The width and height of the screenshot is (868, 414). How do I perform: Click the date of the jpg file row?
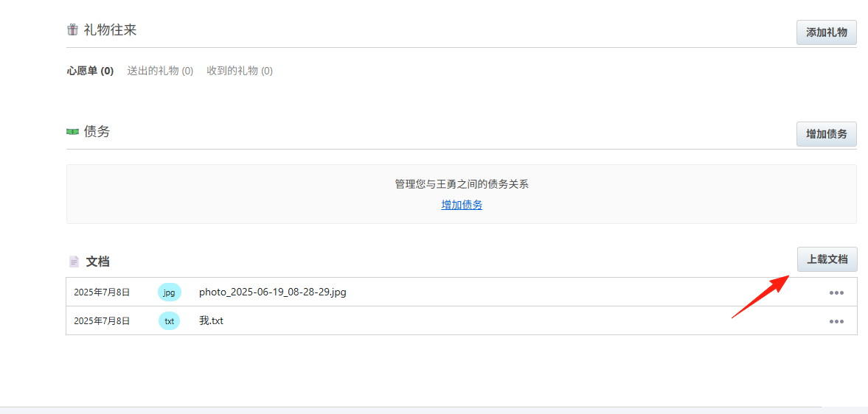click(102, 292)
